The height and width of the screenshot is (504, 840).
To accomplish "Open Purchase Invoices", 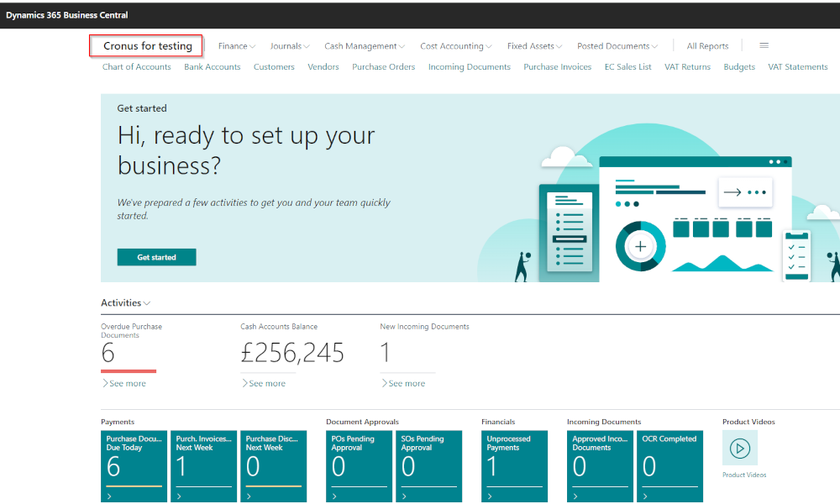I will 557,67.
